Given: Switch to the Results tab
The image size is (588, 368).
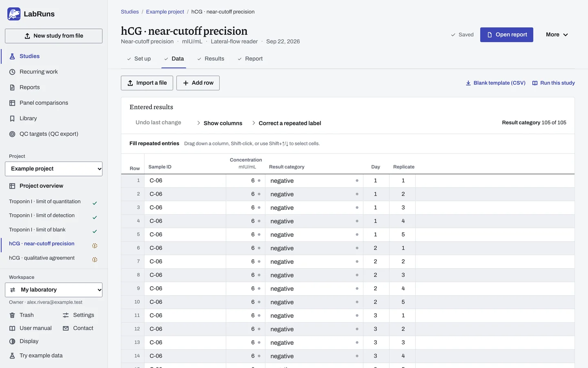Looking at the screenshot, I should pos(211,59).
